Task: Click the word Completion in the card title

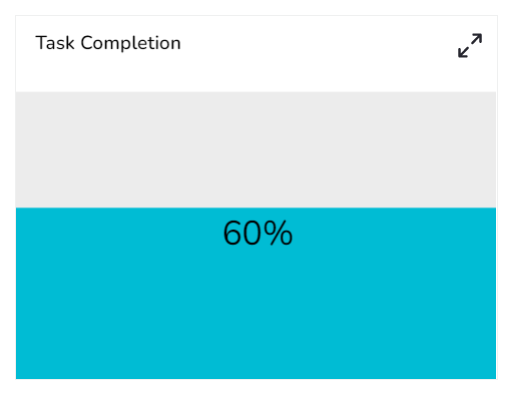Action: pos(131,44)
